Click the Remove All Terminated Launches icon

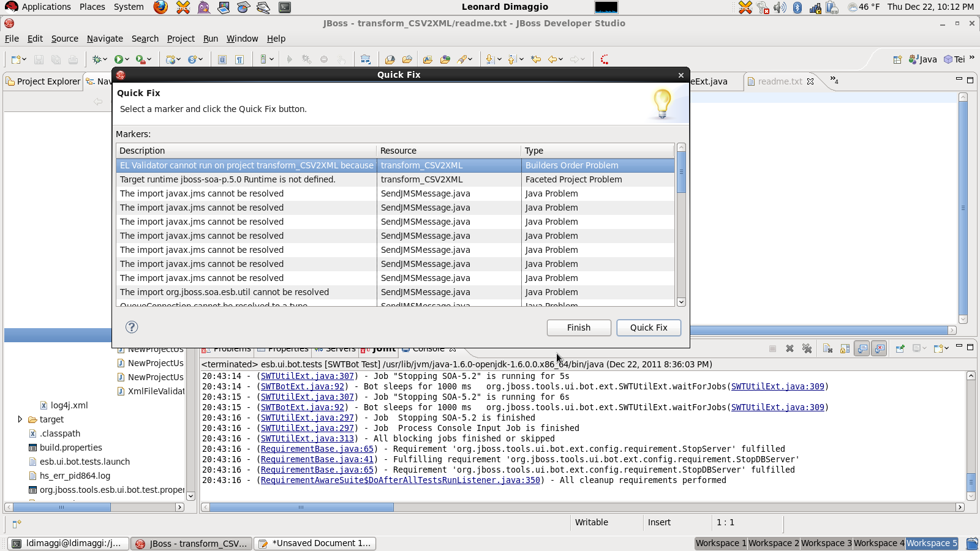point(807,348)
